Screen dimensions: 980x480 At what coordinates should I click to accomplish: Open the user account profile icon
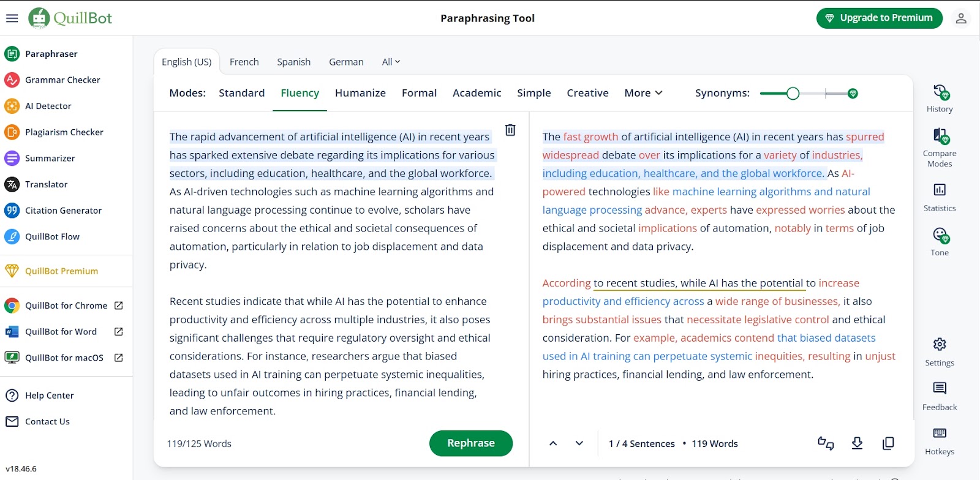coord(961,18)
